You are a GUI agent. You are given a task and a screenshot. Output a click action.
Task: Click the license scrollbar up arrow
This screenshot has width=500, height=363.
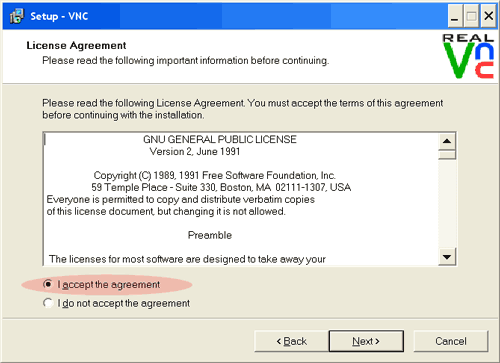point(447,141)
